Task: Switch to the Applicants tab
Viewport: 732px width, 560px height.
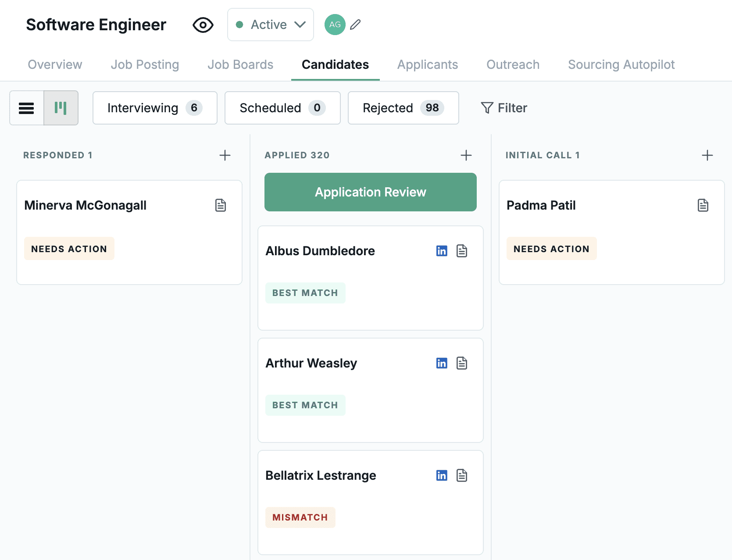Action: tap(427, 64)
